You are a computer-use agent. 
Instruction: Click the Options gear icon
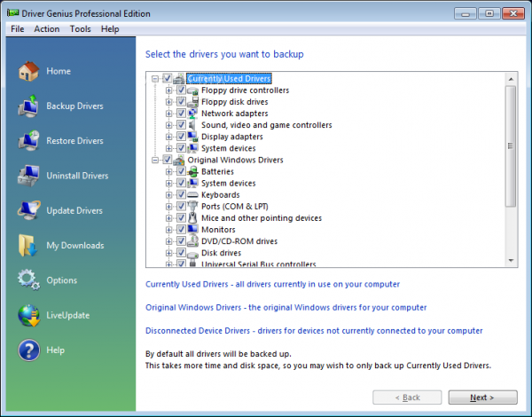[28, 279]
